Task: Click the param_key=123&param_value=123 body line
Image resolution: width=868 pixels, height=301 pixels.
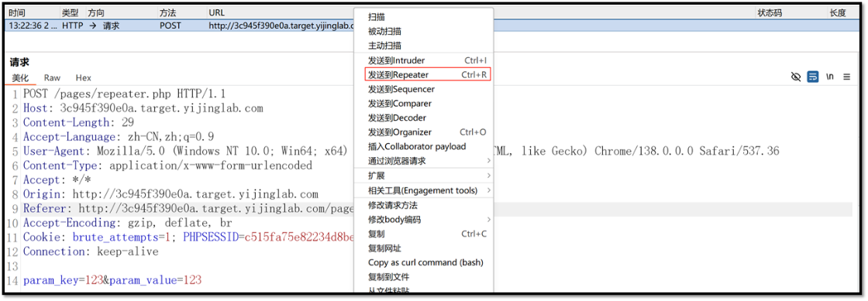Action: coord(112,281)
